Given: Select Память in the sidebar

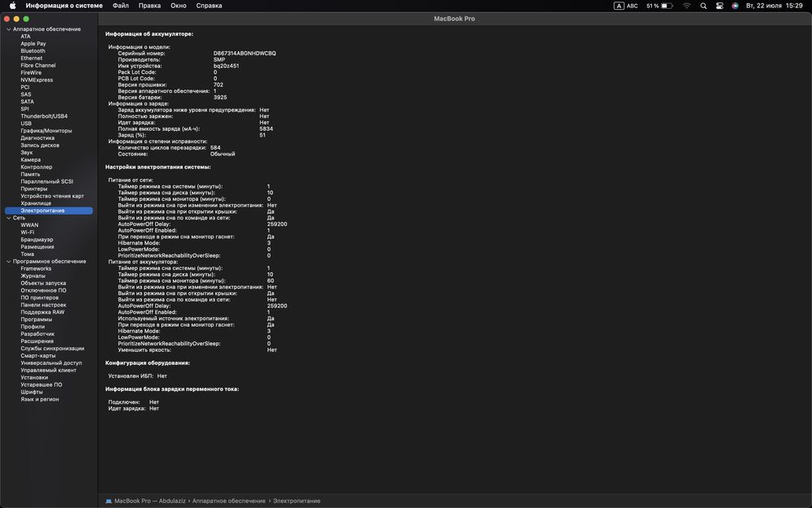Looking at the screenshot, I should tap(30, 174).
